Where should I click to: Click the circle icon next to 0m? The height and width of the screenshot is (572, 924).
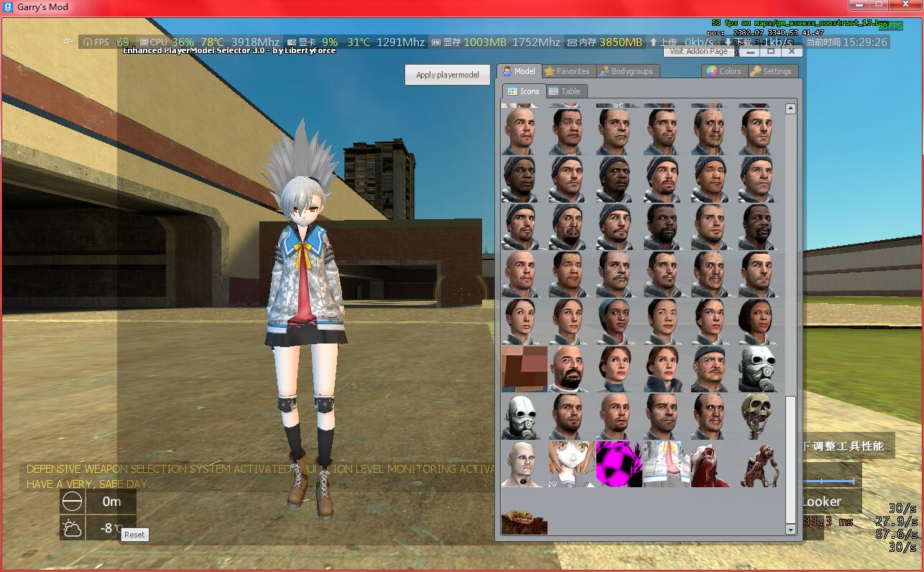[72, 502]
